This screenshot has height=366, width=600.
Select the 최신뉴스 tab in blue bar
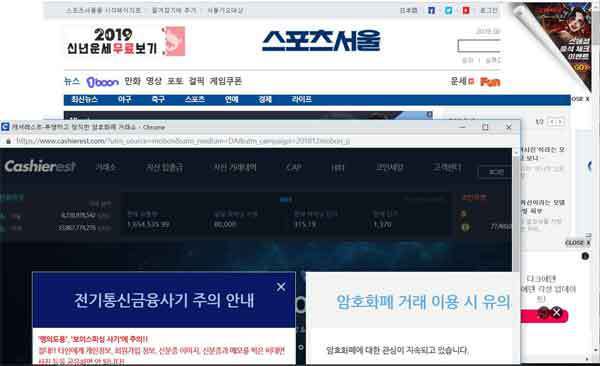tap(85, 100)
